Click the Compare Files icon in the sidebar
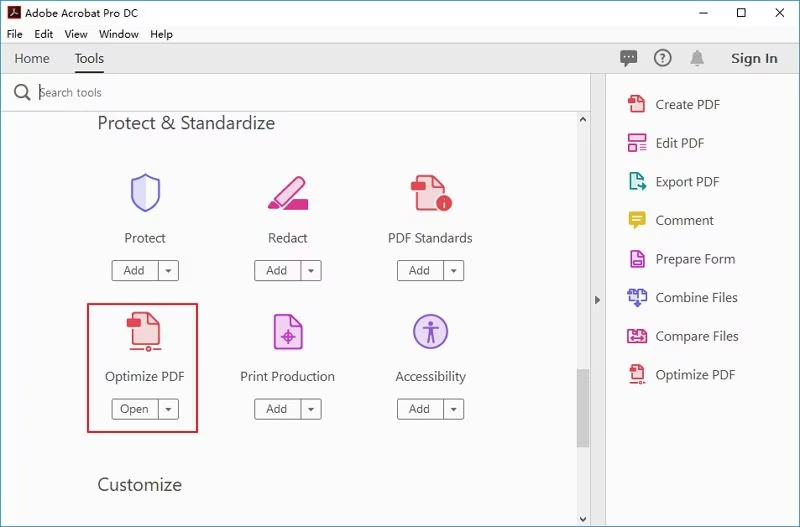 [637, 336]
